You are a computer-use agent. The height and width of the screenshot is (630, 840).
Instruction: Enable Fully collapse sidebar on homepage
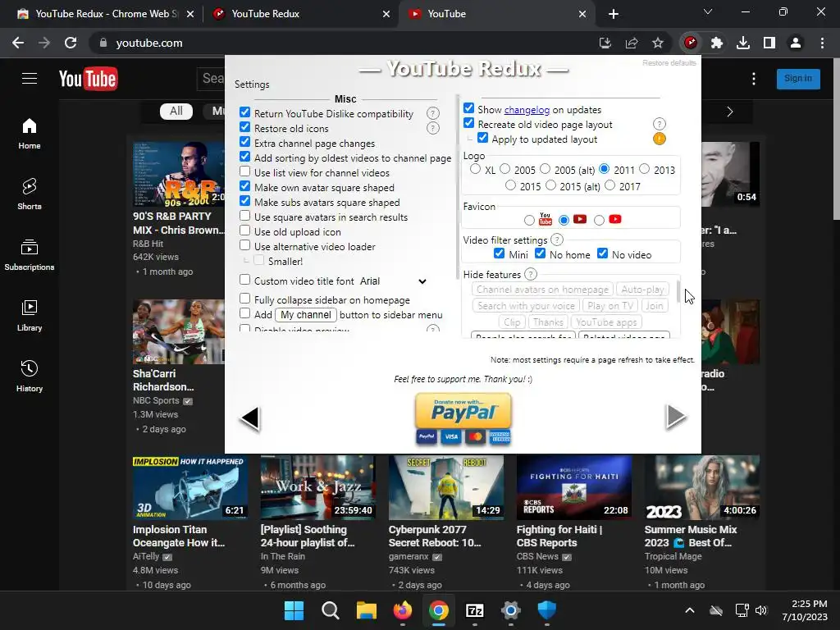click(x=244, y=299)
